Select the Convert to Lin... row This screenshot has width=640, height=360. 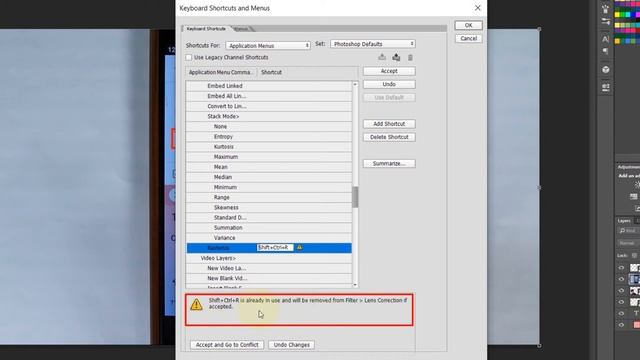point(269,106)
